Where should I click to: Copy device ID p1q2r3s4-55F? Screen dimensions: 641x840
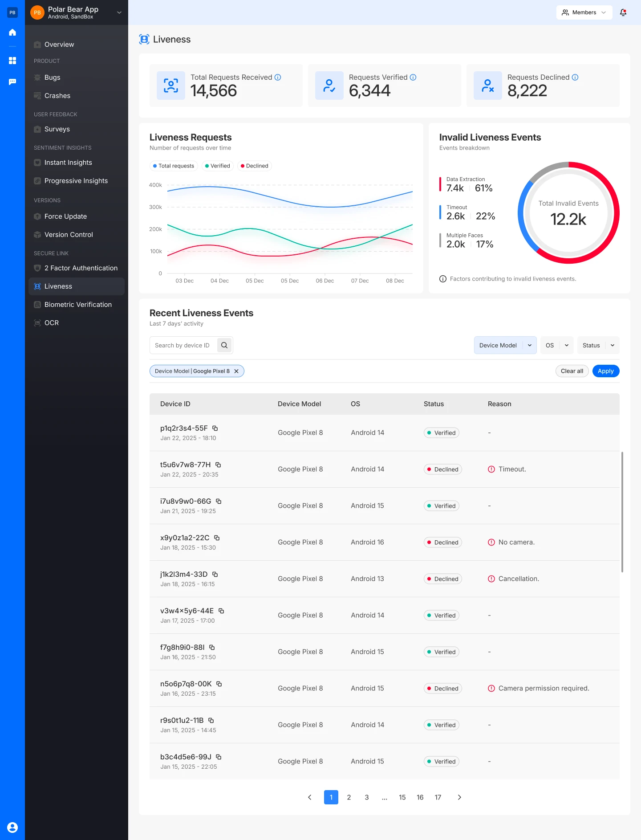tap(215, 428)
